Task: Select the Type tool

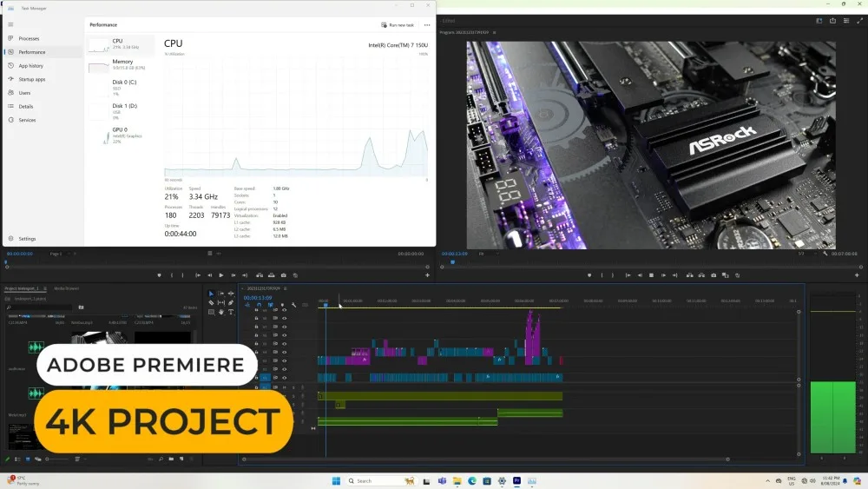Action: tap(231, 312)
